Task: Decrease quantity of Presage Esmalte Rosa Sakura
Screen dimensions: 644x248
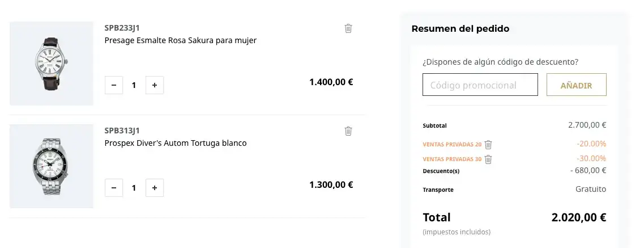Action: pos(114,85)
